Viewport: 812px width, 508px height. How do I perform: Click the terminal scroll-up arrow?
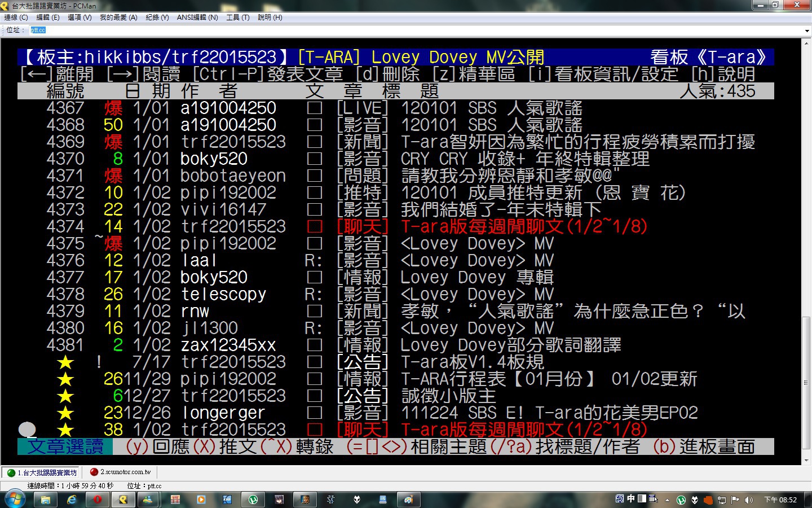point(806,42)
